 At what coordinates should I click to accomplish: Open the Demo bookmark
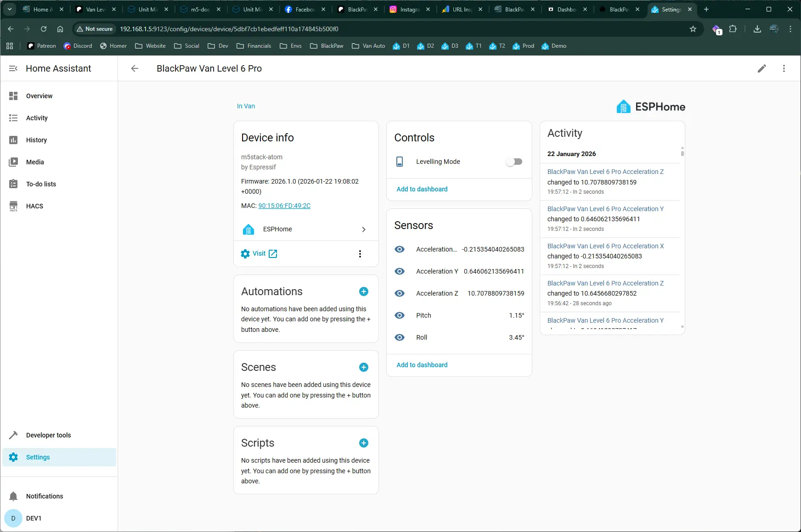pyautogui.click(x=554, y=46)
